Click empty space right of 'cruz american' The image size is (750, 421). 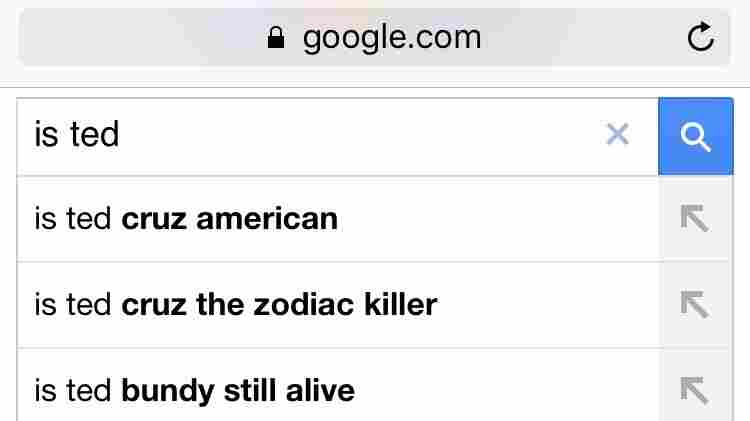pos(497,219)
